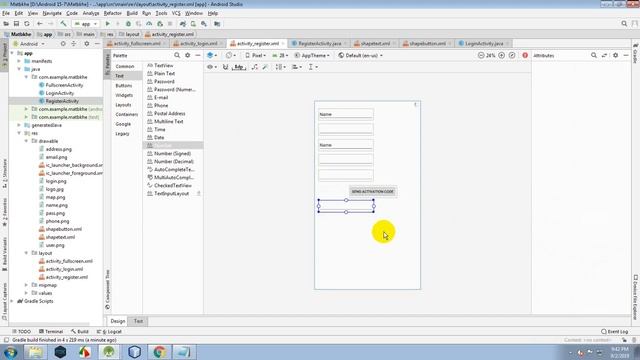640x360 pixels.
Task: Expand the Gradle Scripts node
Action: 12,301
